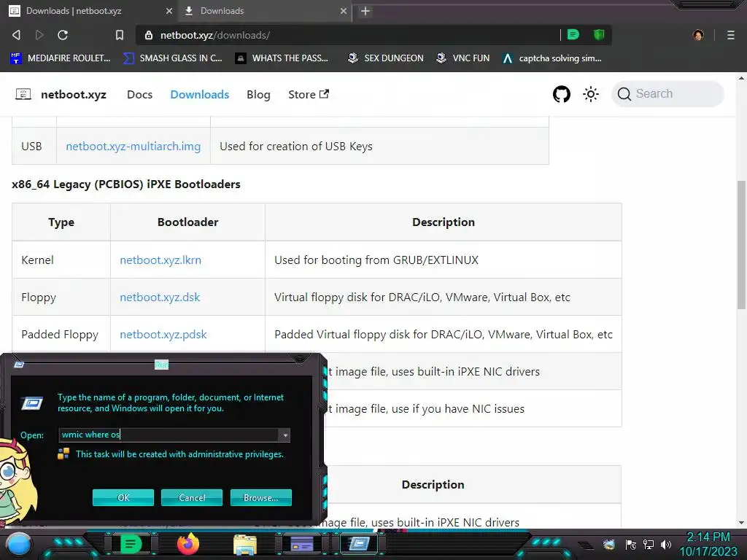This screenshot has width=747, height=560.
Task: Reload the netboot.xyz page
Action: click(x=63, y=35)
